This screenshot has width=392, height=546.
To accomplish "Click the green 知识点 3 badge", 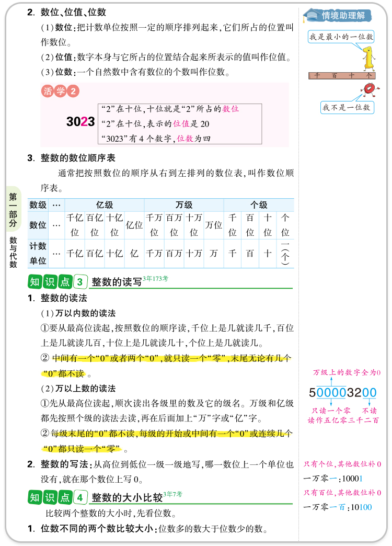I will tap(57, 282).
